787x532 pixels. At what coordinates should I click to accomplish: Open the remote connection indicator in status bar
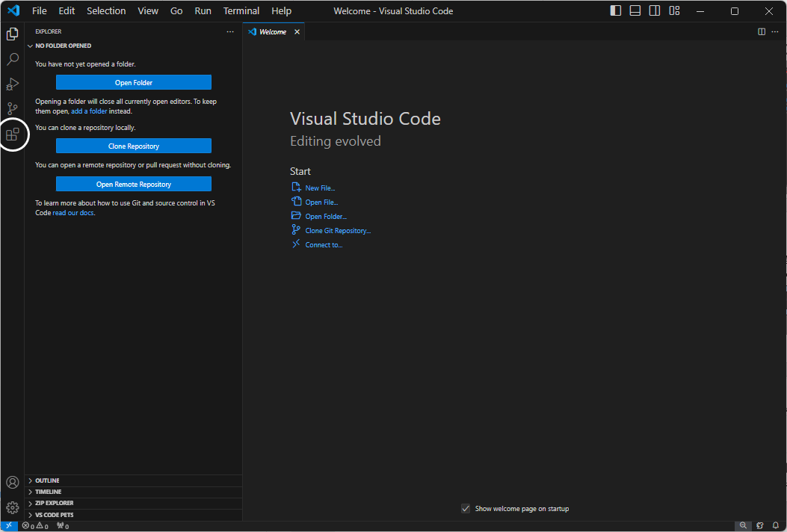(8, 525)
